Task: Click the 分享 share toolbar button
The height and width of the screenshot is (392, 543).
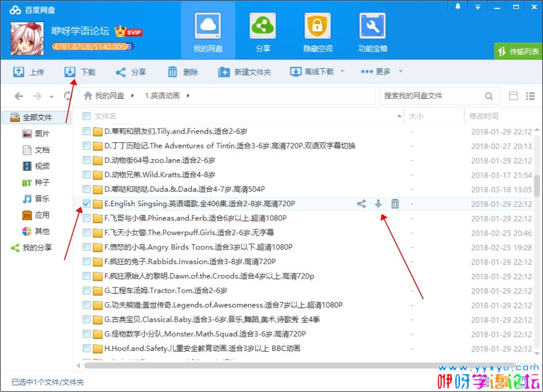Action: pos(130,72)
